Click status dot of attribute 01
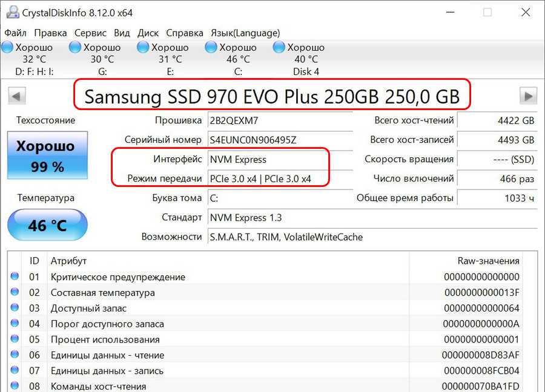Screen dimensions: 545x392 coord(15,276)
